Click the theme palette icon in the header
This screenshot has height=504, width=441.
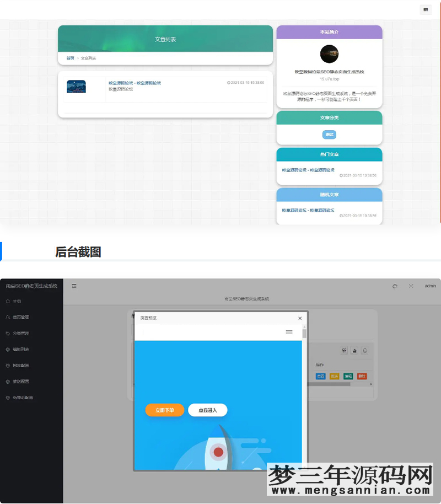point(394,286)
